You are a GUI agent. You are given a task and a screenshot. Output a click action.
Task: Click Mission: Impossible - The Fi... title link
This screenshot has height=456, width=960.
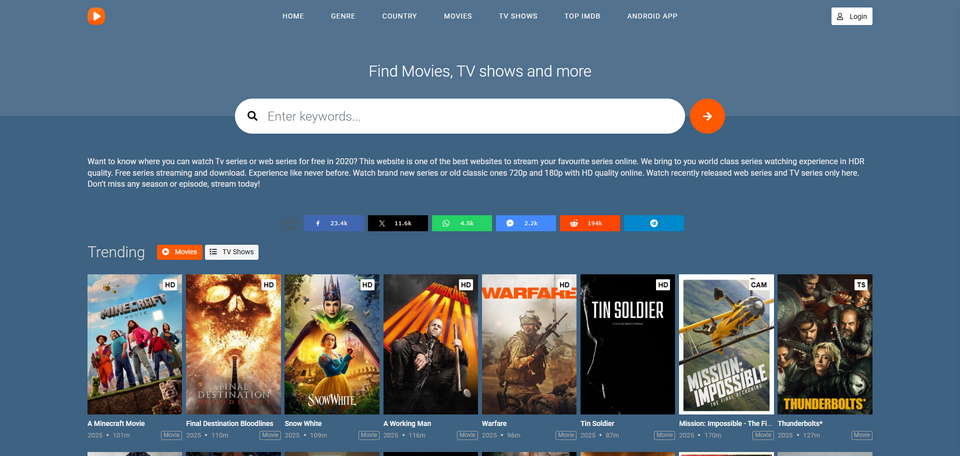point(726,424)
